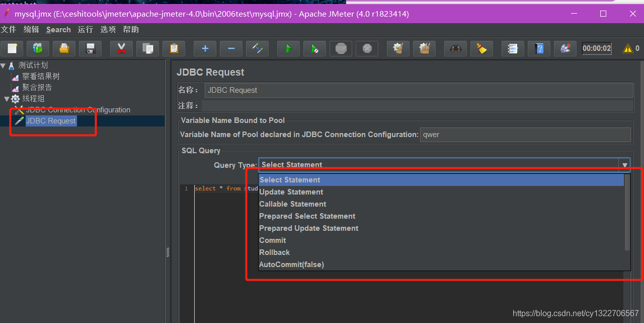Viewport: 644px width, 323px height.
Task: Click the 注释 comments input field
Action: click(417, 106)
